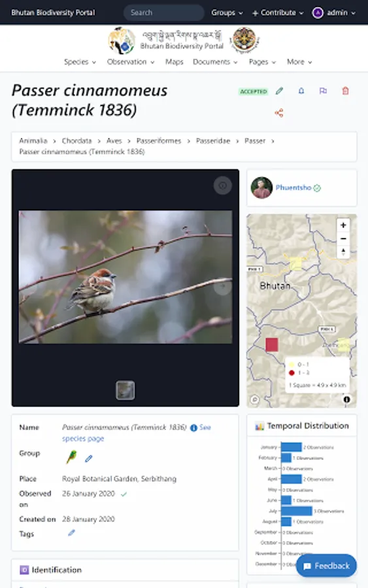Viewport: 368px width, 588px height.
Task: Reset map bearing with the compass button
Action: (x=343, y=252)
